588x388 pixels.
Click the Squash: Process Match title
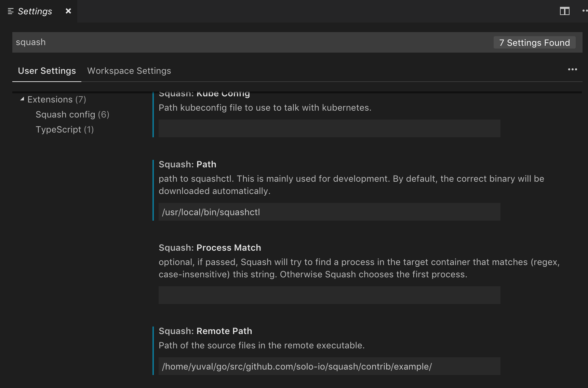tap(210, 248)
